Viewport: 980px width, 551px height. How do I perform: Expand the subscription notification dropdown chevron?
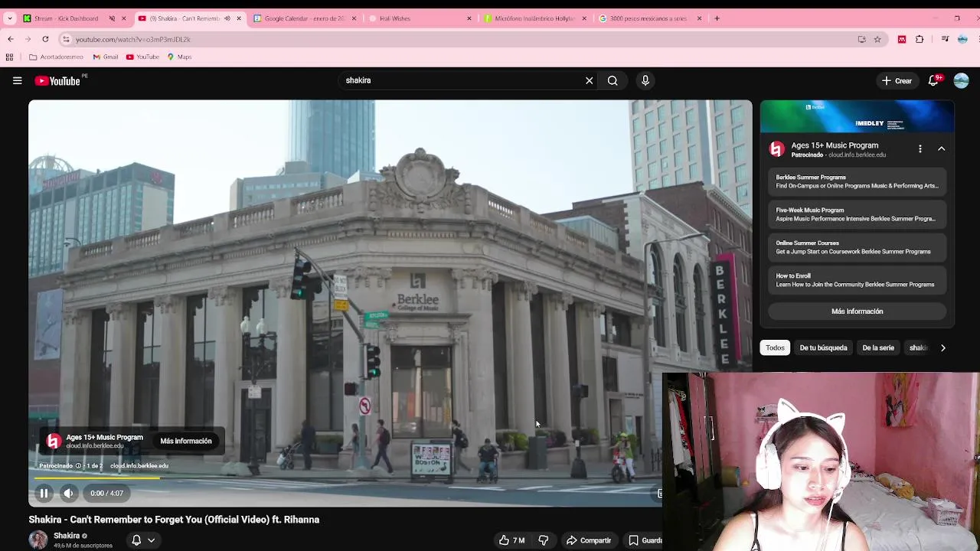152,540
